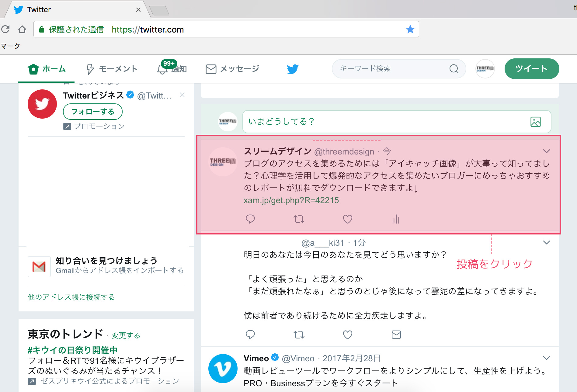
Task: Open 他のアドレス帳に接続する link
Action: click(x=71, y=297)
